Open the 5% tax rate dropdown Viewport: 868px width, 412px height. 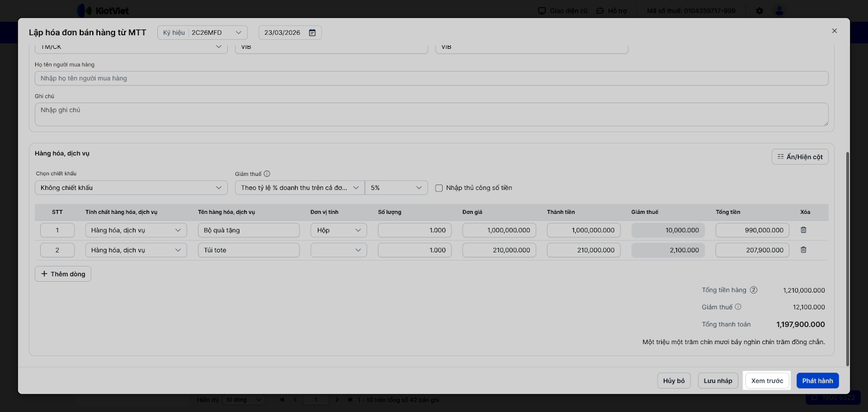coord(396,188)
